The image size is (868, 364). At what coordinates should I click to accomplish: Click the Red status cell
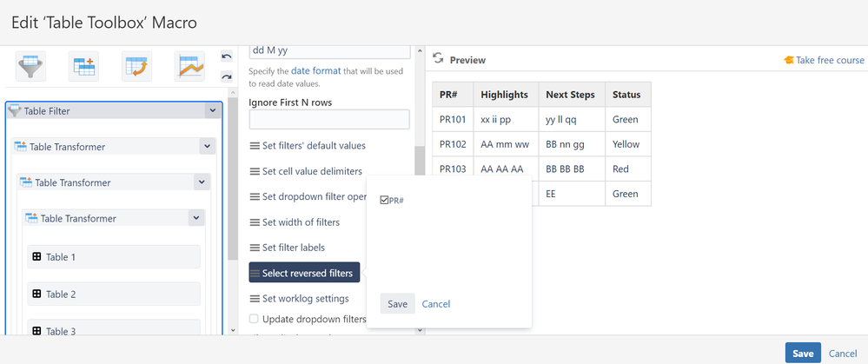pyautogui.click(x=628, y=169)
